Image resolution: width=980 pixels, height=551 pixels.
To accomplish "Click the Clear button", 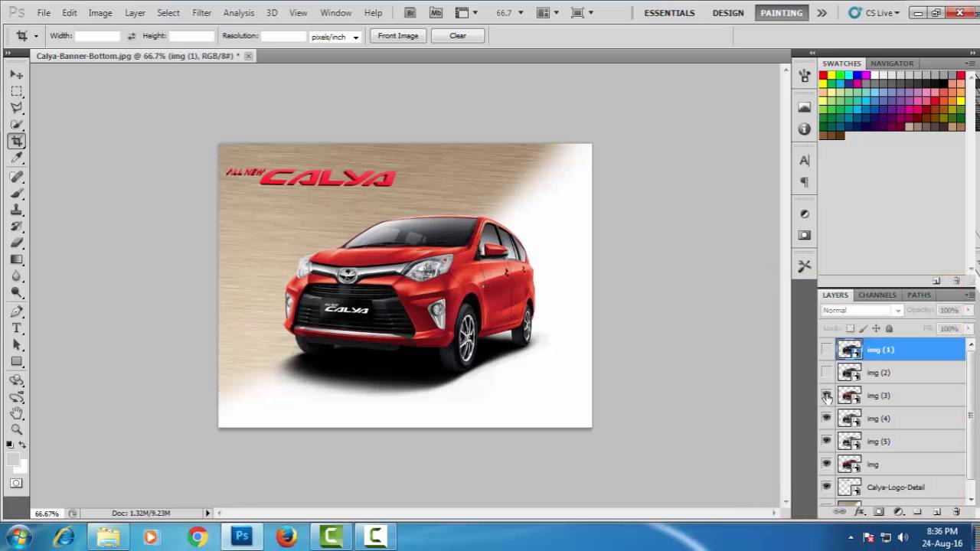I will click(x=458, y=36).
